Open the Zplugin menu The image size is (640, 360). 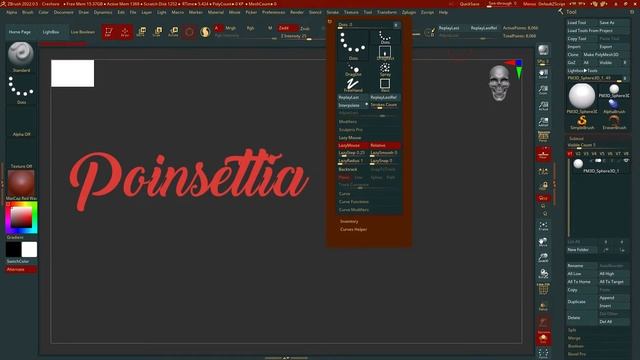click(409, 12)
